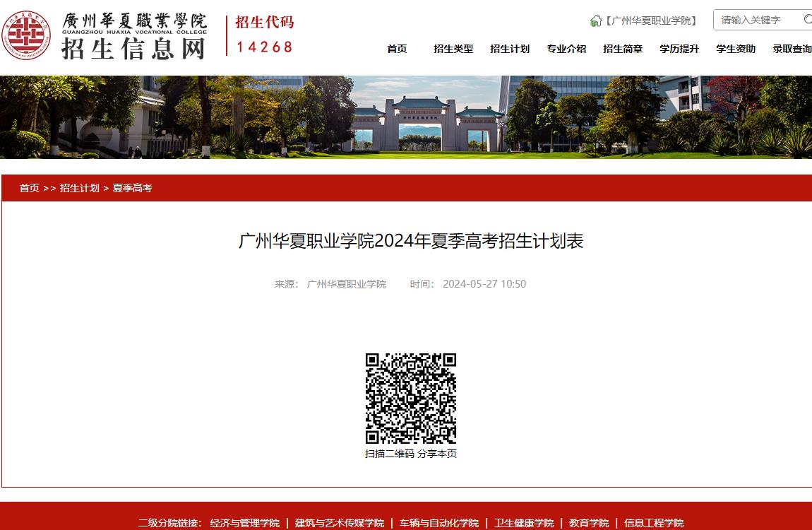Open the 学历提升 menu item
812x530 pixels.
click(679, 49)
